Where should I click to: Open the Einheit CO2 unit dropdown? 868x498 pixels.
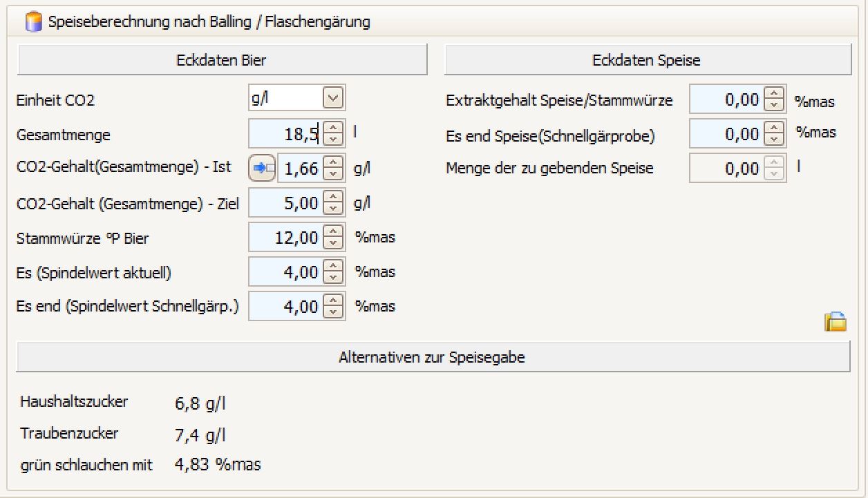[333, 99]
